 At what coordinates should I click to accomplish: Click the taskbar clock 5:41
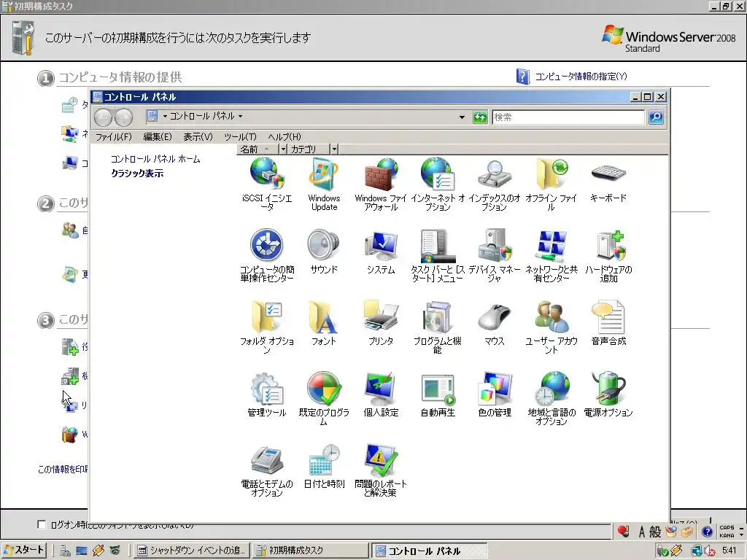(x=729, y=551)
